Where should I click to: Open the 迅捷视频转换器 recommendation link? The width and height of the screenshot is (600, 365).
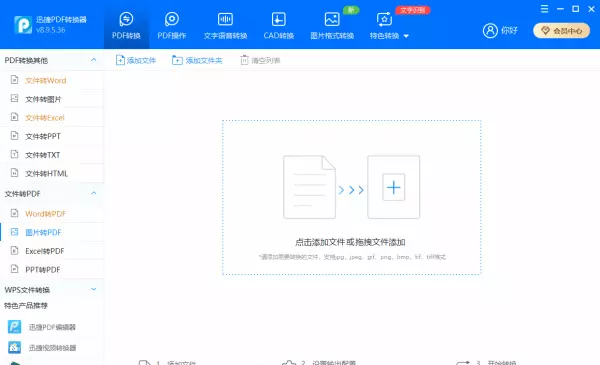coord(52,348)
